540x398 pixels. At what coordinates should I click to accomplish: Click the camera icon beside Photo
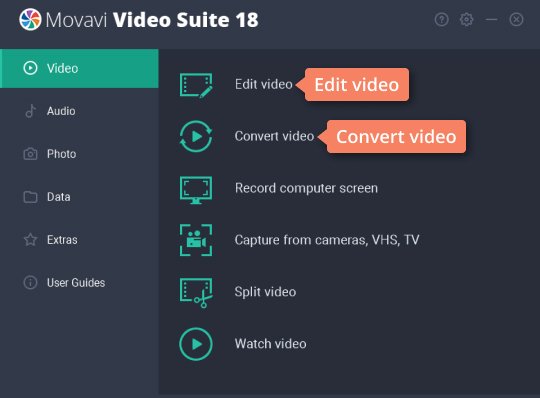coord(30,154)
